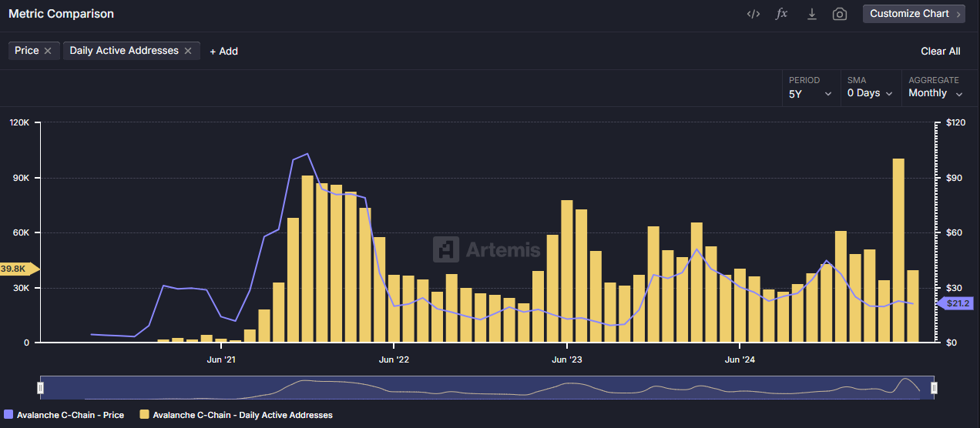The height and width of the screenshot is (428, 980).
Task: Remove the Price metric chip
Action: pos(48,51)
